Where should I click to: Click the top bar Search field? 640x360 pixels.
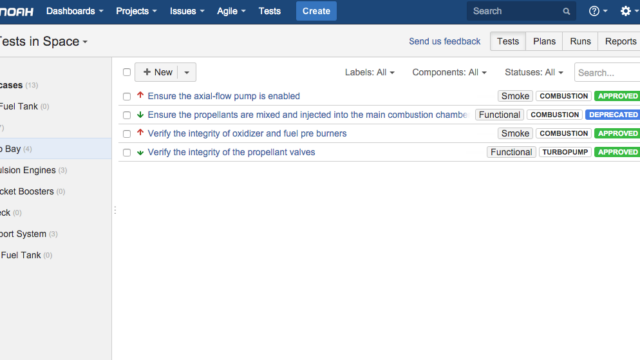coord(521,11)
